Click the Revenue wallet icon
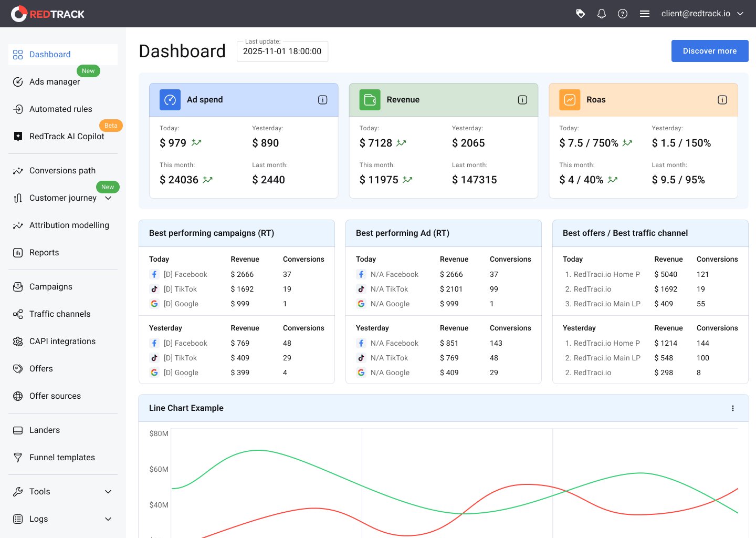 click(370, 100)
